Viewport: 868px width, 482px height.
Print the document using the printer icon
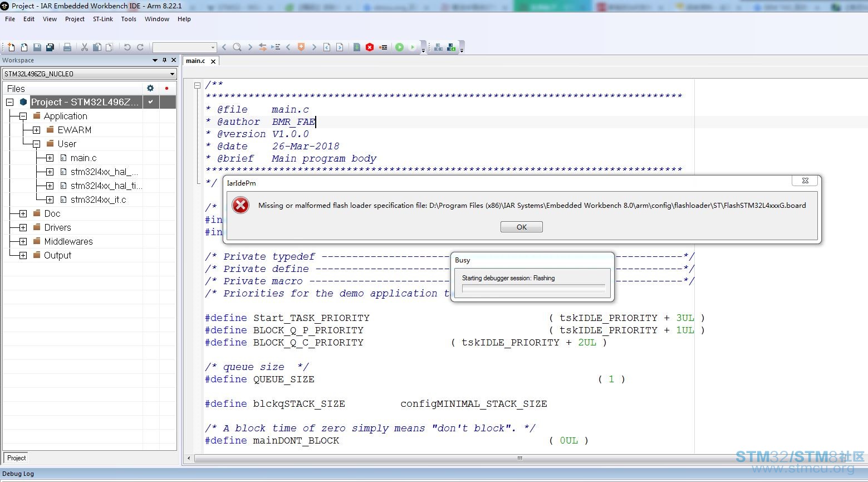pos(67,47)
